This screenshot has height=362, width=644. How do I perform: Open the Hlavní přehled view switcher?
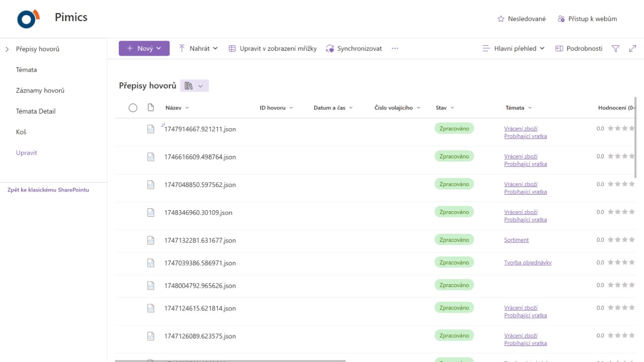coord(513,49)
